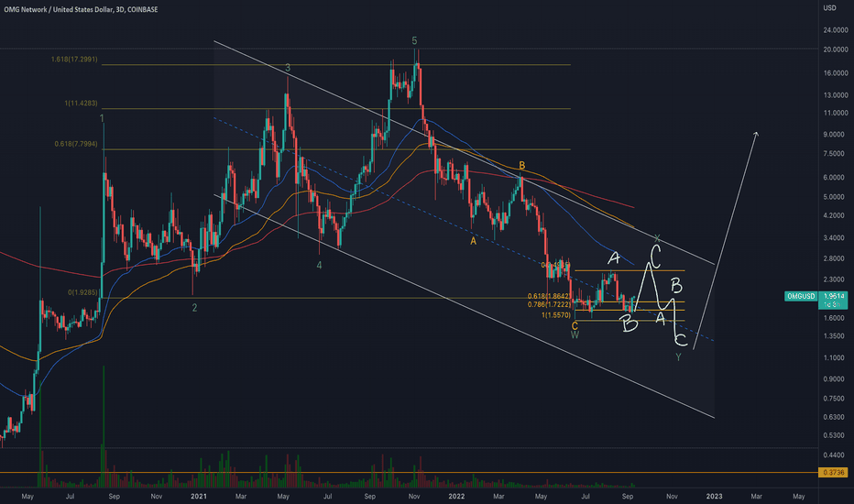The height and width of the screenshot is (504, 854).
Task: Click the 0.5300 price axis label
Action: pos(836,435)
